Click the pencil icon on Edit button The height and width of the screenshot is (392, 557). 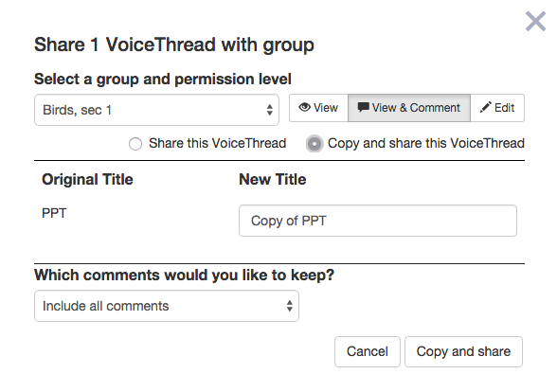pyautogui.click(x=485, y=107)
